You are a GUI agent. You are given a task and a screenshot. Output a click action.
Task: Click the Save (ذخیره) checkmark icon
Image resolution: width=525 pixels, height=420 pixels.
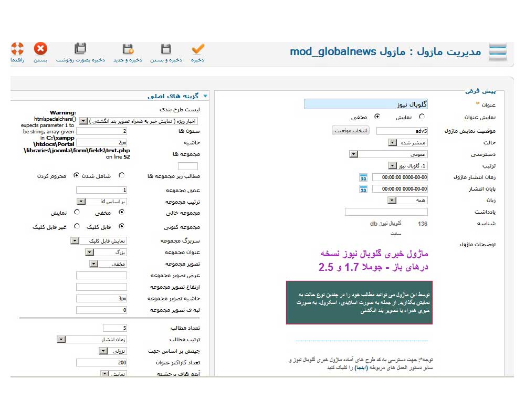click(197, 49)
